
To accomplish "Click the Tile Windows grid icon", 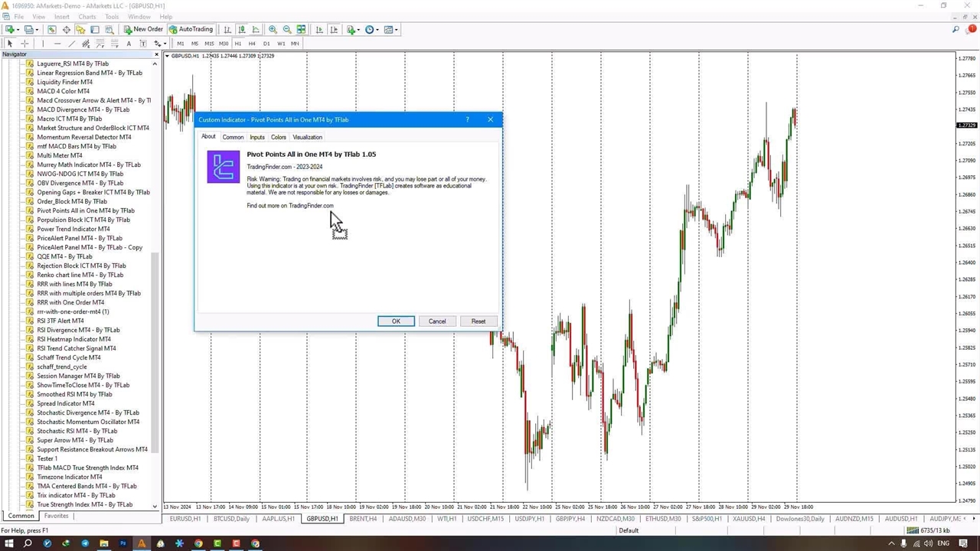I will pyautogui.click(x=302, y=29).
